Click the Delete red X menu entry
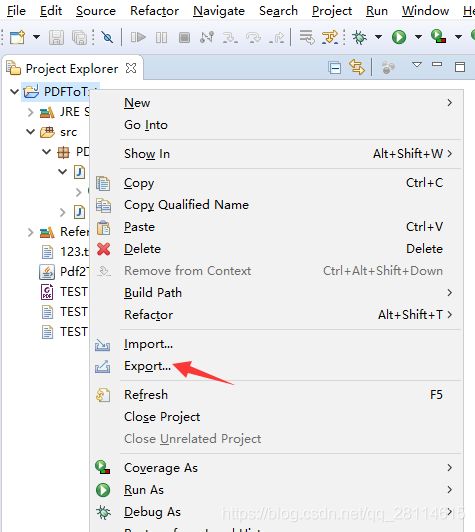The image size is (475, 532). coord(142,249)
